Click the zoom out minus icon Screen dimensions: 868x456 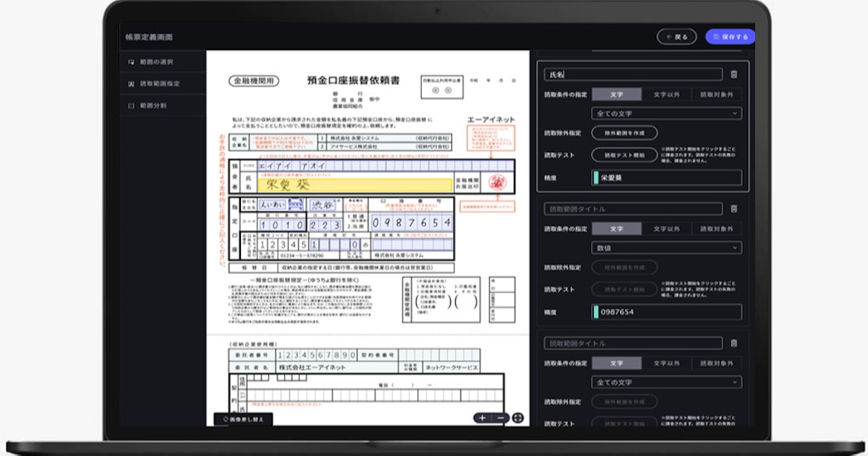pyautogui.click(x=501, y=418)
